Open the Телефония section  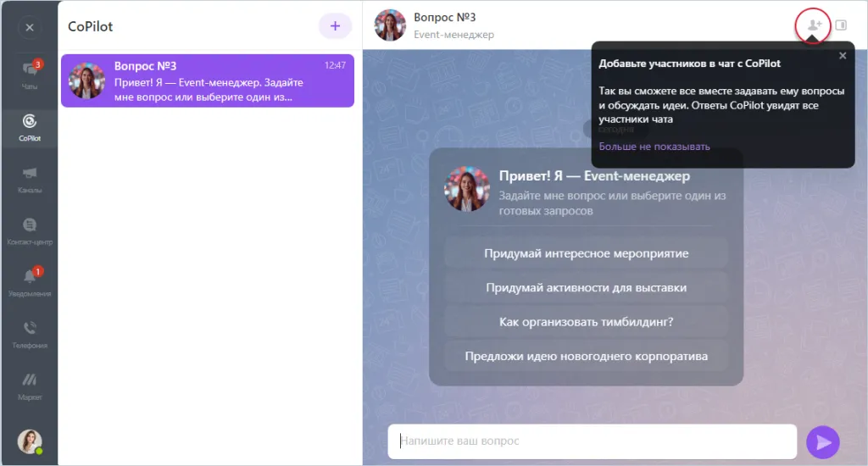[x=30, y=335]
